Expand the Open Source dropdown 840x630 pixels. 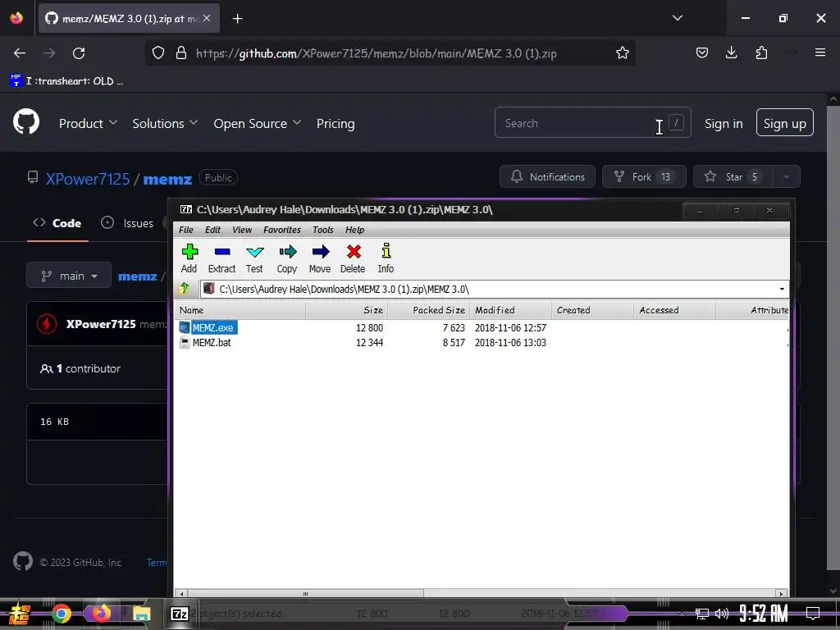coord(257,124)
